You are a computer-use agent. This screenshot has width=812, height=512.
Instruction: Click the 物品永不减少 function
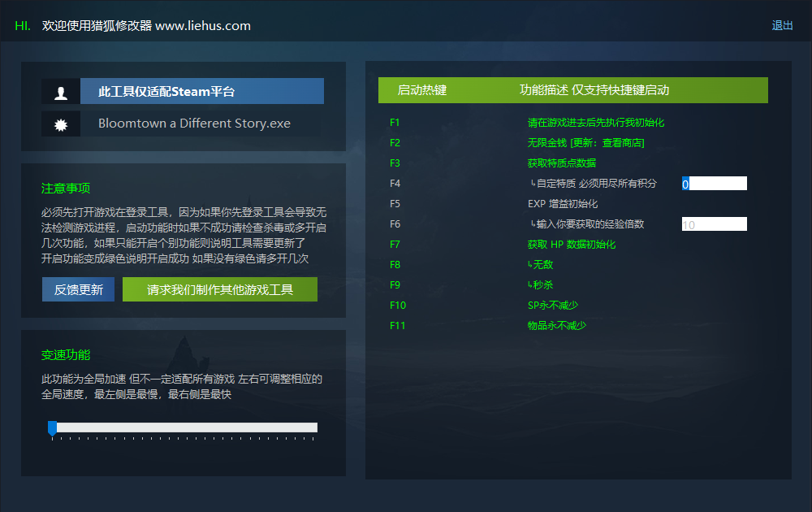[557, 325]
